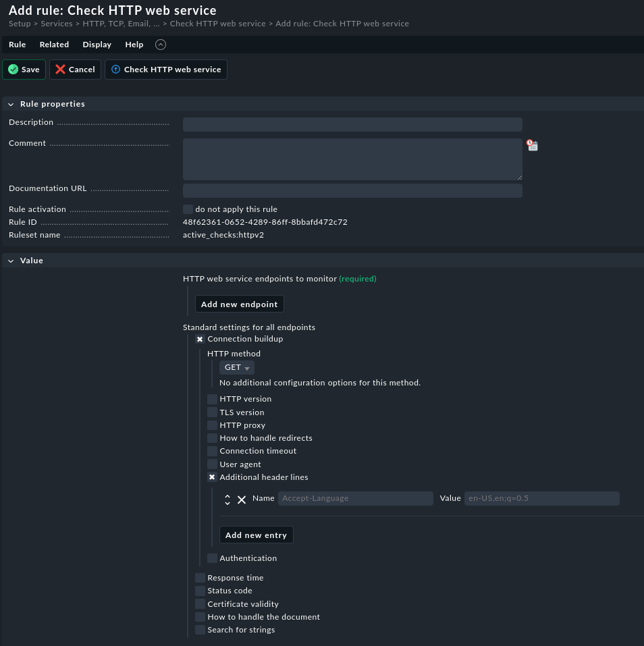
Task: Collapse the menu bar with the circular chevron icon
Action: coord(160,45)
